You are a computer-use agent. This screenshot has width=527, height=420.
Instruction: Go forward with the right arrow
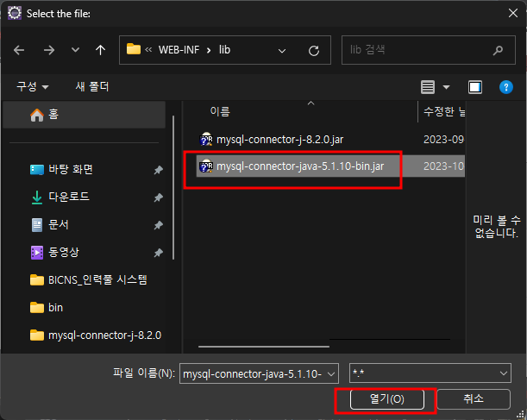[x=49, y=50]
